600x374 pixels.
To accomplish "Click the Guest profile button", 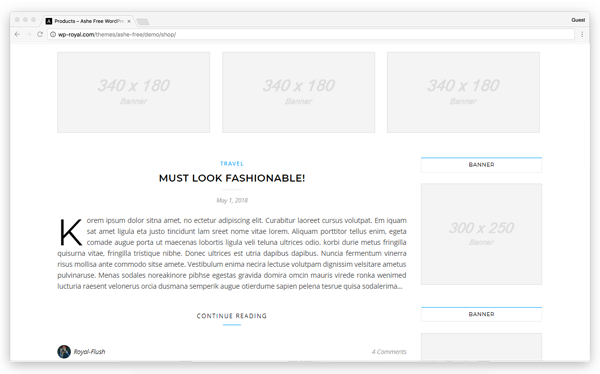I will point(578,20).
